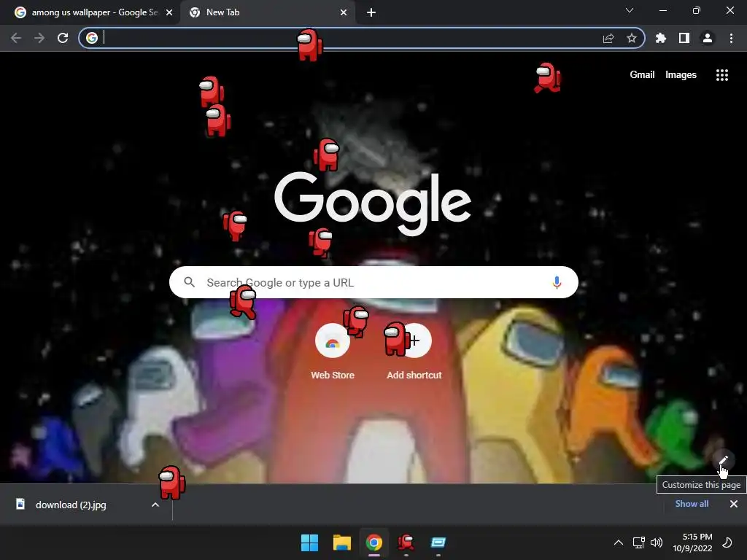Open the Gmail link
Image resolution: width=747 pixels, height=560 pixels.
tap(642, 75)
